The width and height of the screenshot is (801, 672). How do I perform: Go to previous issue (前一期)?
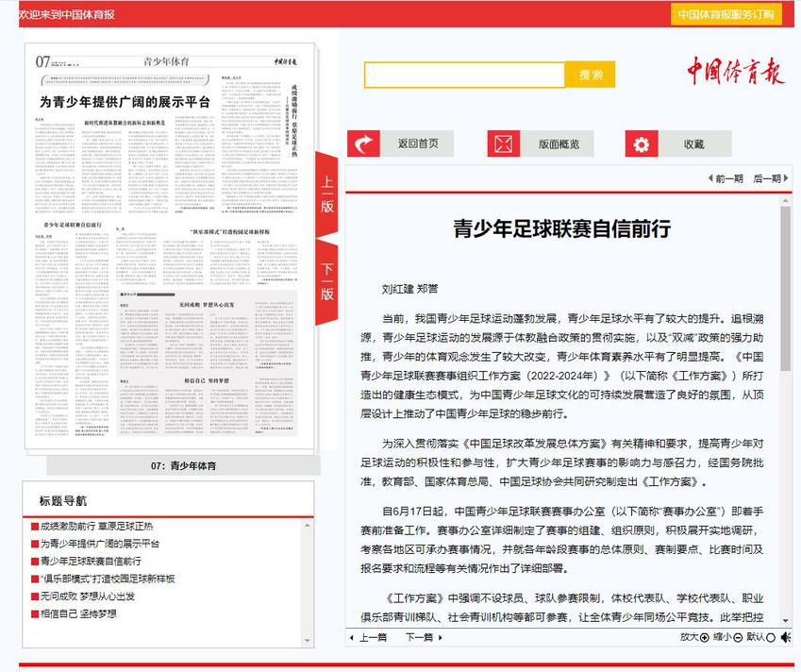pyautogui.click(x=725, y=178)
